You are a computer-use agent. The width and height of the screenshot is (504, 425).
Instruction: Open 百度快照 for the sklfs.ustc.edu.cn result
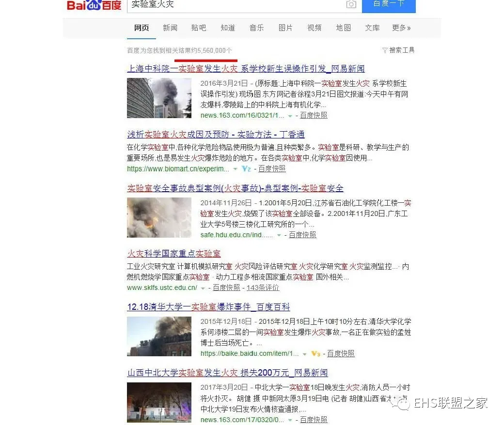[226, 288]
